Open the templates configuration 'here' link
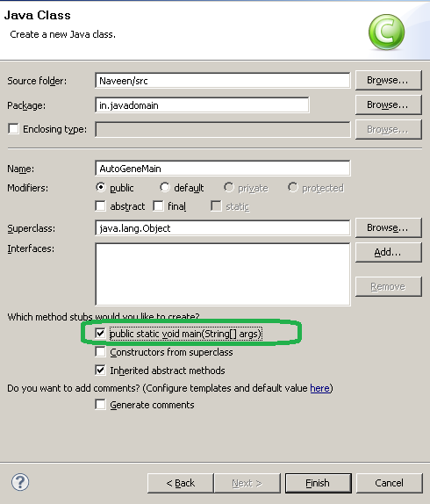The image size is (430, 504). click(319, 388)
